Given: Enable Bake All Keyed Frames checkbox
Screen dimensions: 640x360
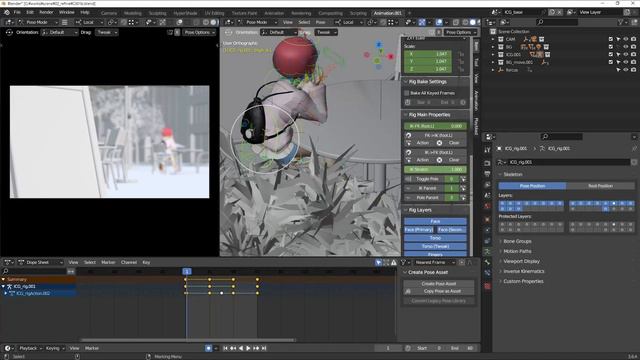Looking at the screenshot, I should click(x=407, y=93).
